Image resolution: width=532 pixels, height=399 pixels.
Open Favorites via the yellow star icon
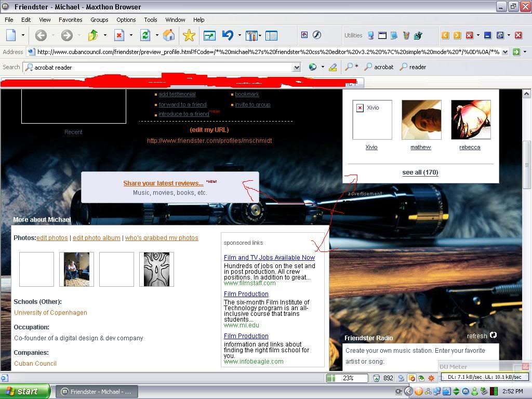coord(189,35)
